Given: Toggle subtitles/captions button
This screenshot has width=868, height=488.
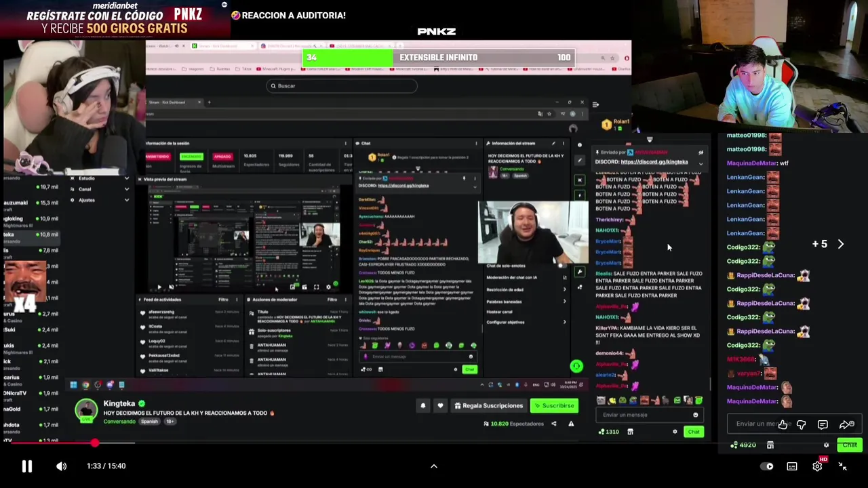Looking at the screenshot, I should pos(792,466).
